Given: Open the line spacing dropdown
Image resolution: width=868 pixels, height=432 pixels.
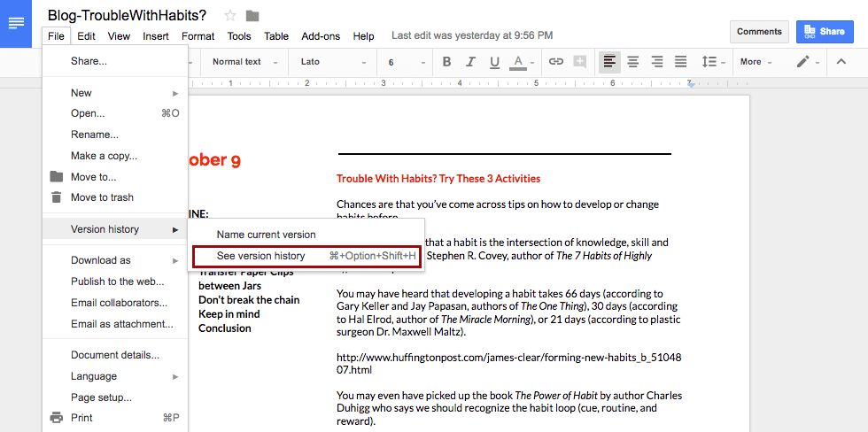Looking at the screenshot, I should (714, 62).
